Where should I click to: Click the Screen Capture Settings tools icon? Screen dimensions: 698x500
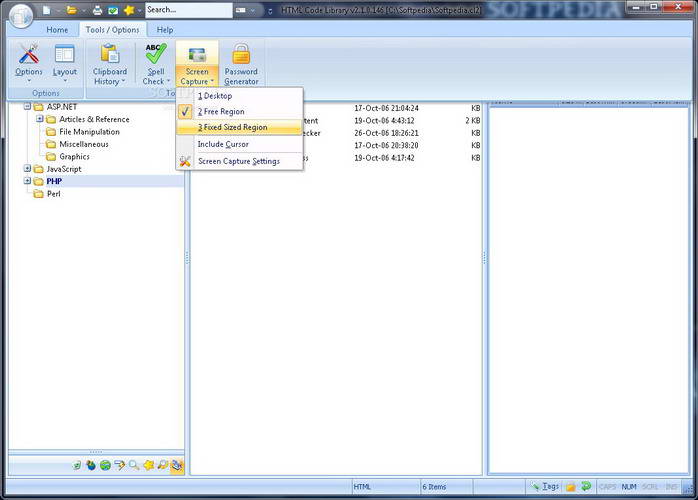[x=185, y=161]
